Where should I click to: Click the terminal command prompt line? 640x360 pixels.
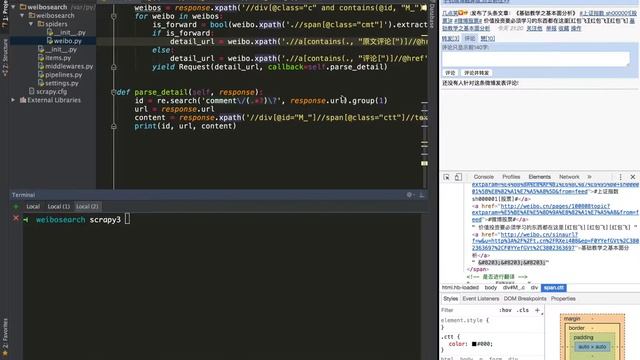click(x=222, y=220)
